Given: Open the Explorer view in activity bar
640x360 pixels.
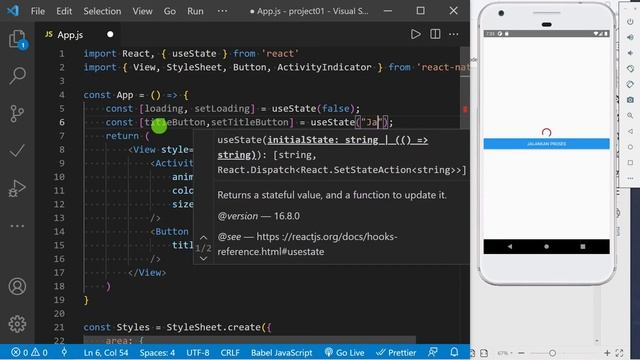Looking at the screenshot, I should click(x=17, y=40).
